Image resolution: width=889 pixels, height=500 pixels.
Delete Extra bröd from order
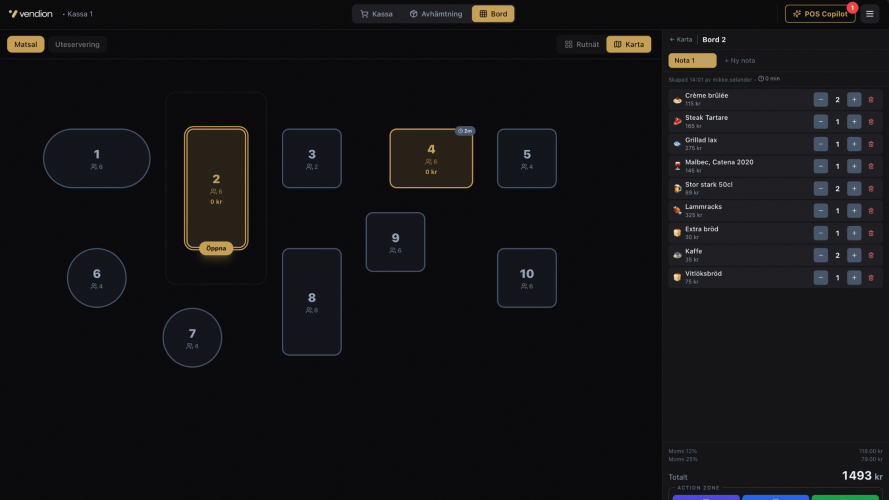tap(871, 233)
